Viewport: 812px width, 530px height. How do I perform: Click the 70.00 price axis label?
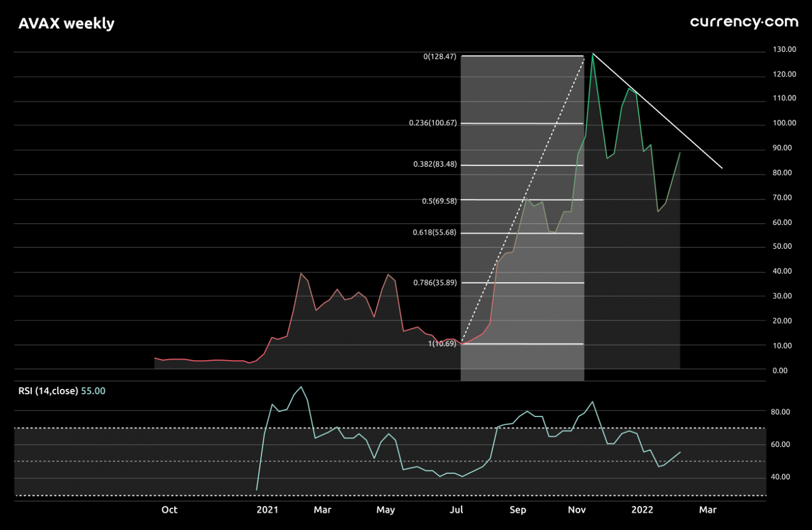[x=782, y=197]
